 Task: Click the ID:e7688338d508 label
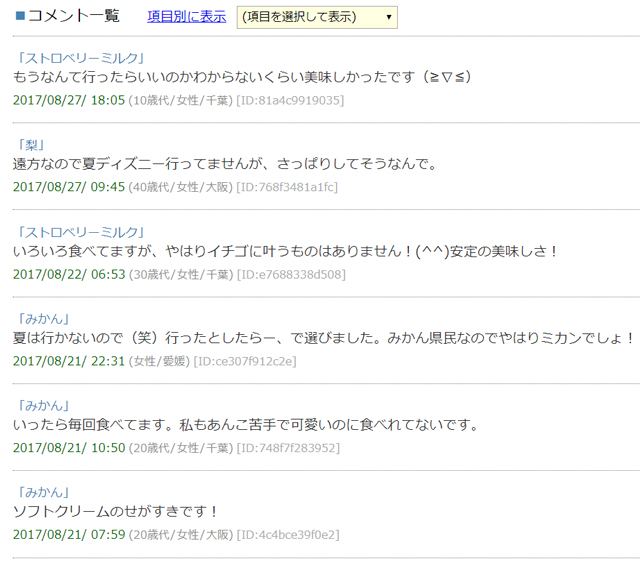(291, 274)
